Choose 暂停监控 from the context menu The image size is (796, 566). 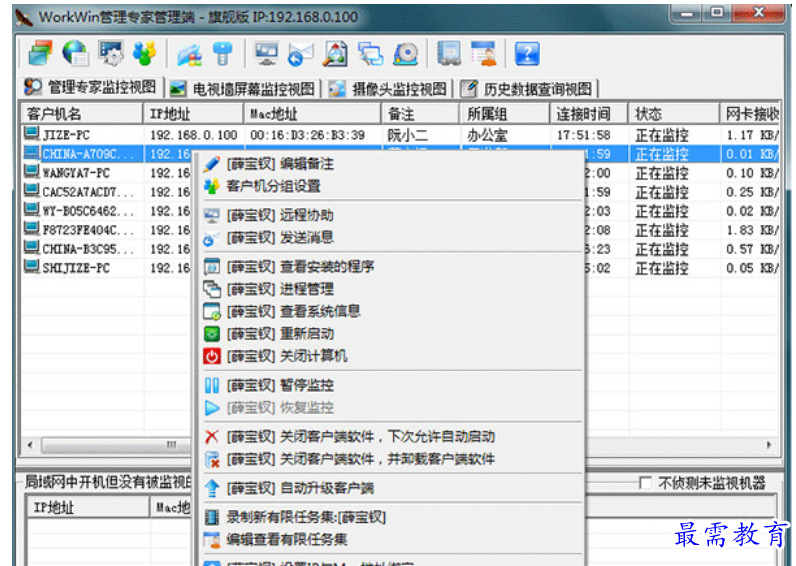click(388, 385)
